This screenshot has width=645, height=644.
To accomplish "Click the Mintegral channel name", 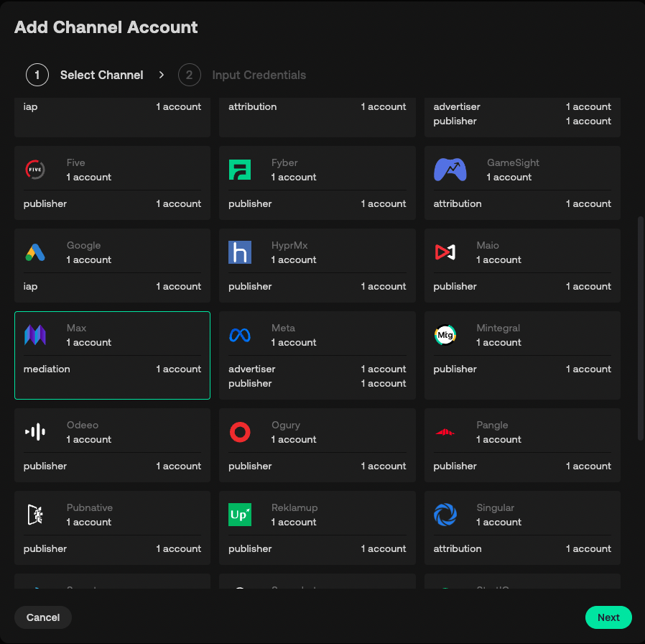I will [498, 328].
